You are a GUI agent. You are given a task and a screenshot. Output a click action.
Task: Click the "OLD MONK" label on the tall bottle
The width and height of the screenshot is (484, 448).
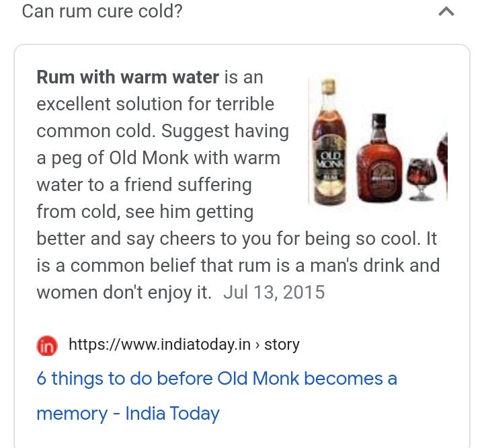point(331,159)
